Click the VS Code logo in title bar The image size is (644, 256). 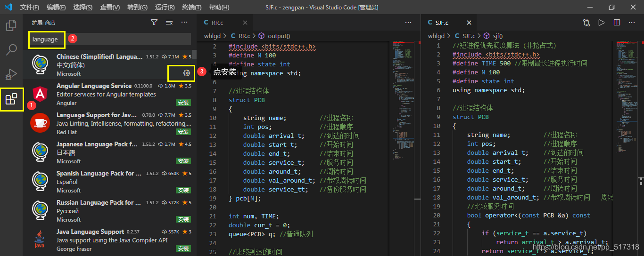coord(8,7)
